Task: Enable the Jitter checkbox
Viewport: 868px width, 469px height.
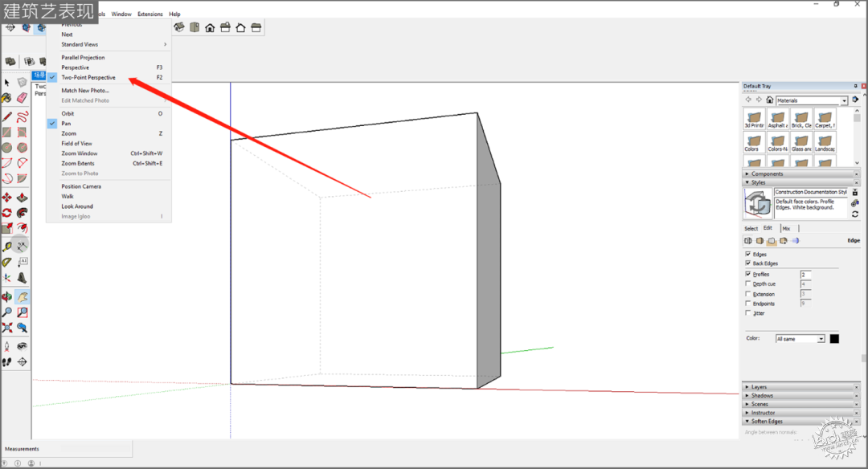Action: (x=748, y=312)
